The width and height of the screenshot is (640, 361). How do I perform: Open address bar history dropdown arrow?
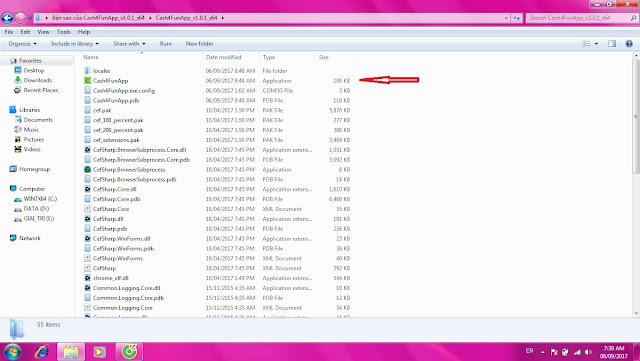(506, 18)
